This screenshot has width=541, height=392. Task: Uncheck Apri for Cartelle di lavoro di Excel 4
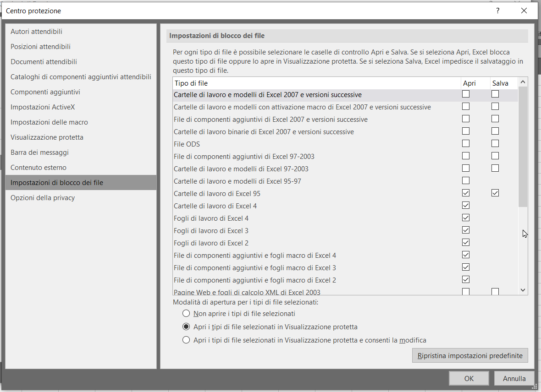coord(466,206)
